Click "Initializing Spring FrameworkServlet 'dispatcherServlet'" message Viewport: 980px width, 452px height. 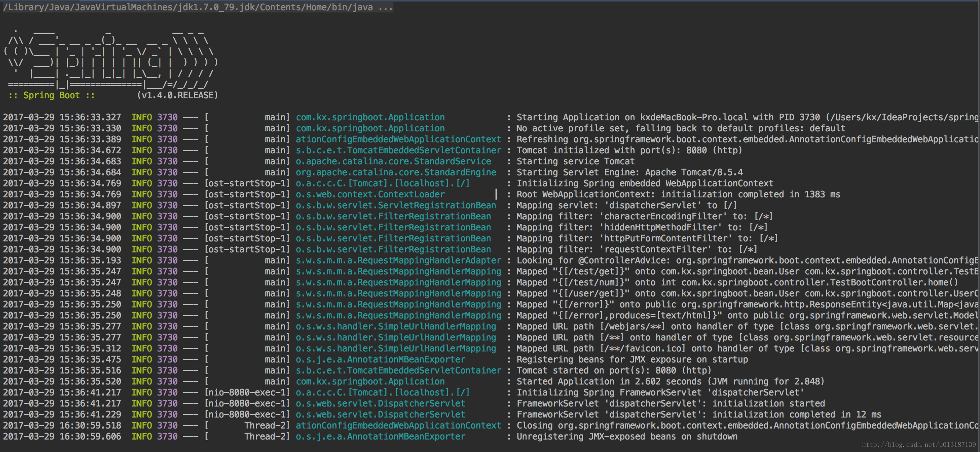pos(660,393)
